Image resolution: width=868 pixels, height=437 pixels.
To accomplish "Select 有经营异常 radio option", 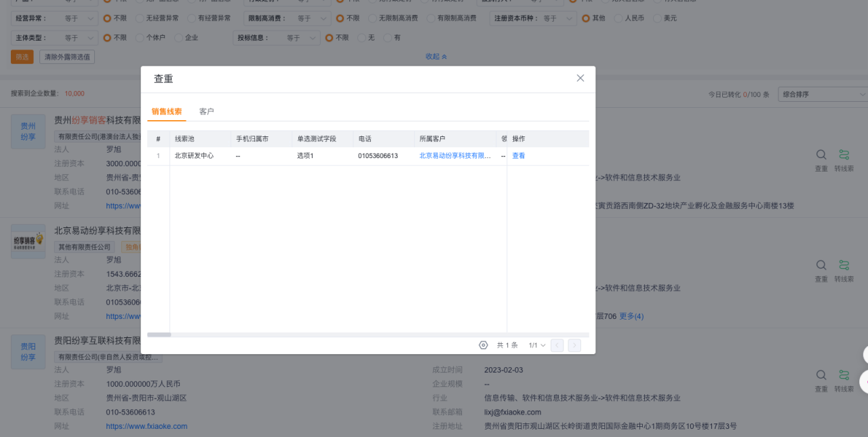I will pyautogui.click(x=192, y=18).
